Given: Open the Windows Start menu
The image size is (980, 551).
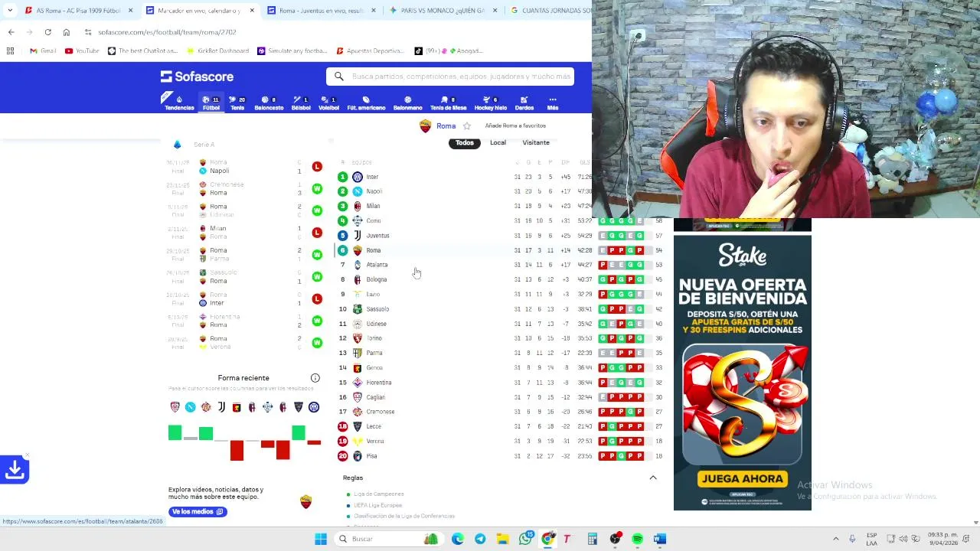Looking at the screenshot, I should tap(321, 540).
